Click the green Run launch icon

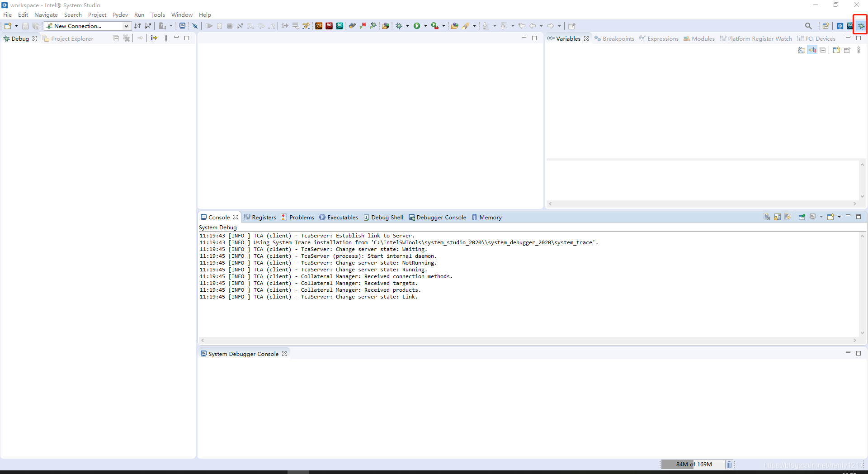(x=417, y=26)
